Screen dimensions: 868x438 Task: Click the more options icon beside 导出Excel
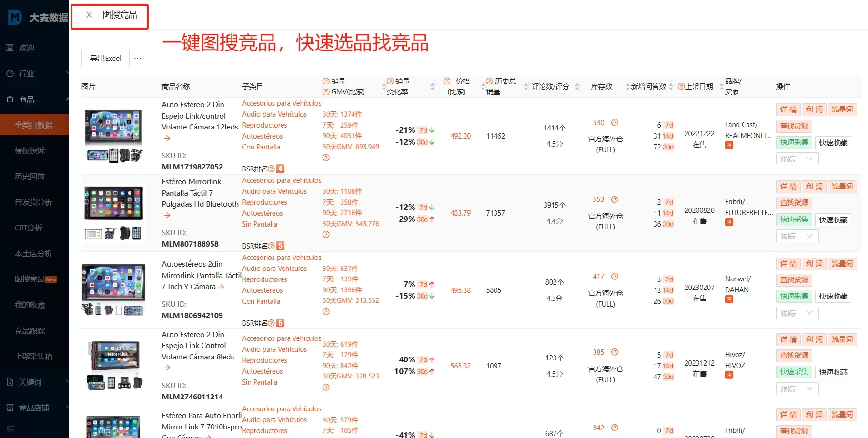click(x=138, y=58)
